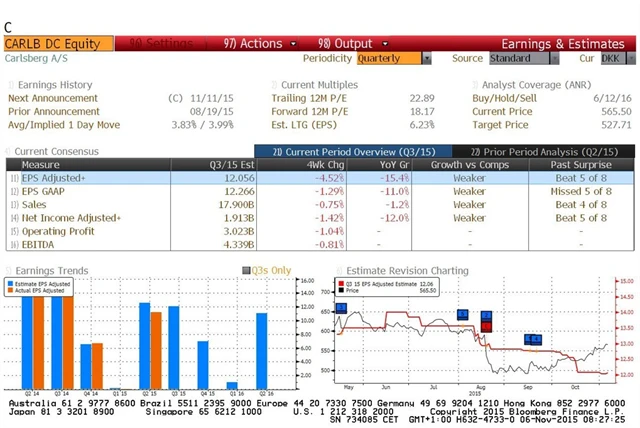Toggle the Q3s Only checkbox
This screenshot has height=428, width=640.
click(x=246, y=270)
